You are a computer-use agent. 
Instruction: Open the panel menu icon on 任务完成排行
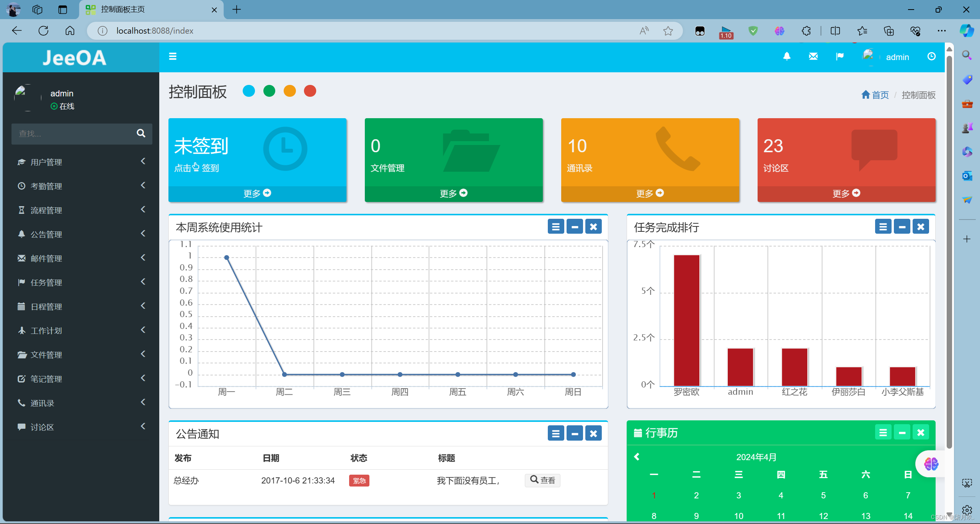[884, 226]
